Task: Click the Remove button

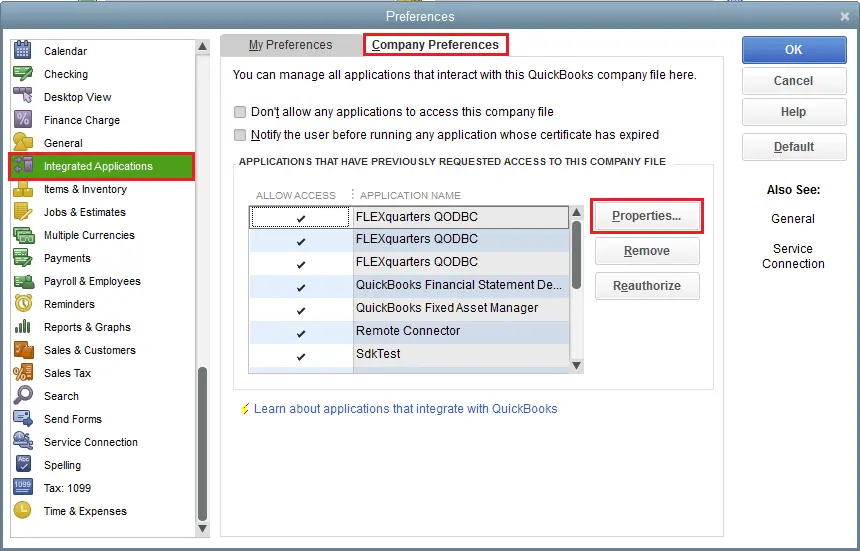Action: (x=647, y=251)
